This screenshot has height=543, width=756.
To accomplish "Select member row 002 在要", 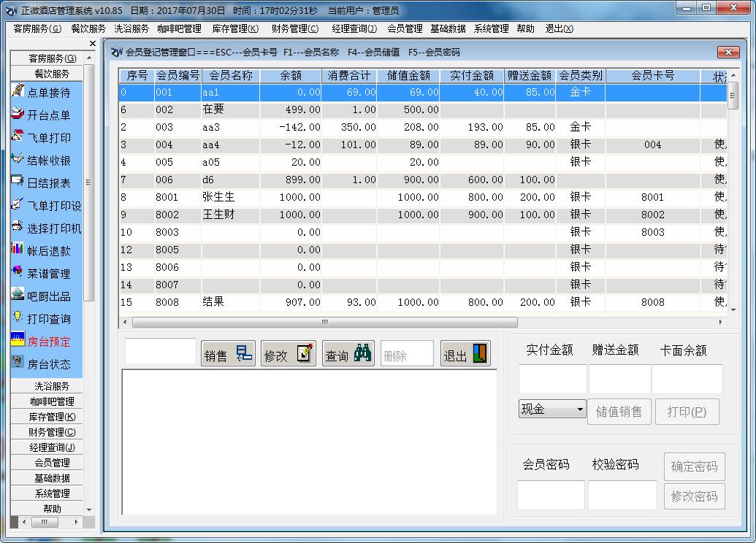I will [423, 109].
